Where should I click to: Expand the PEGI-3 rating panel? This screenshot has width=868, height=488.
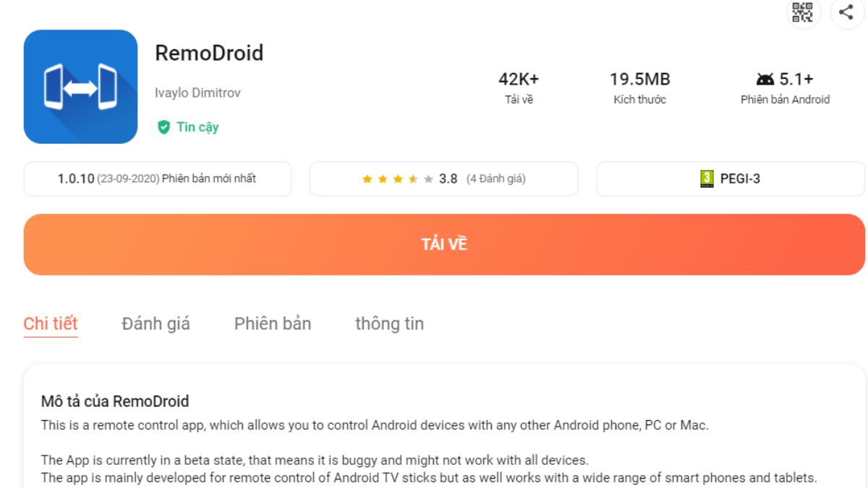pos(731,179)
